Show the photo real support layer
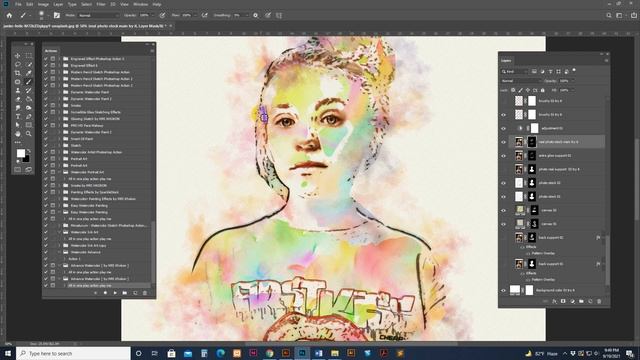Screen dimensions: 640x360 point(503,169)
